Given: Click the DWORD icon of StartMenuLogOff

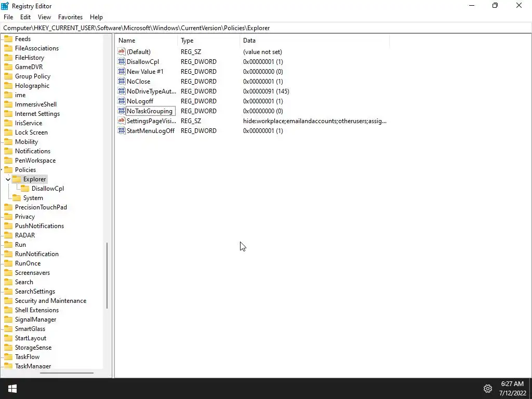Looking at the screenshot, I should pyautogui.click(x=122, y=130).
